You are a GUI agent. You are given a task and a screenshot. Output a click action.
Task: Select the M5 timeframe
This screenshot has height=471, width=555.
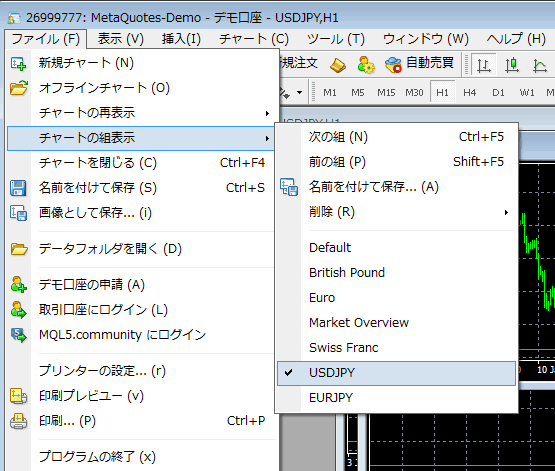click(x=358, y=93)
